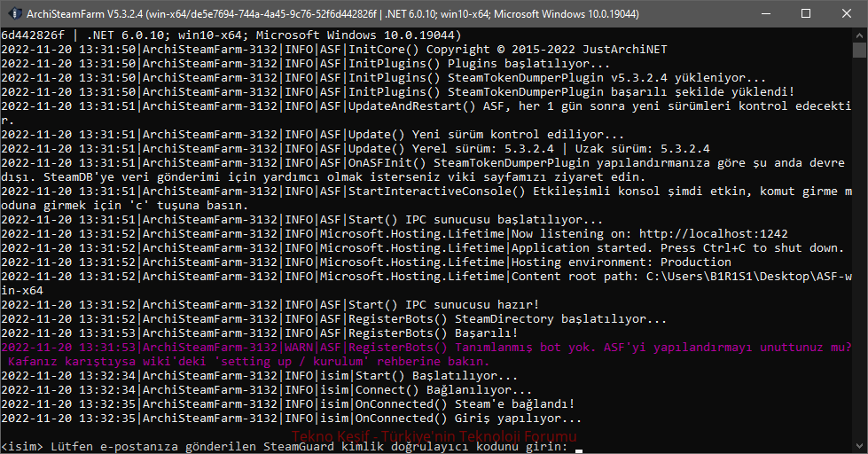Click 'StartInteractiveConsole() Etkileşimli konsol' log line
Screen dimensions: 868x454
426,191
